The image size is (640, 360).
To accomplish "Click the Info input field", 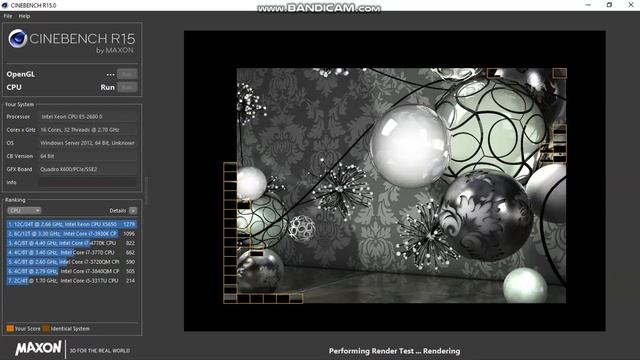I will click(x=87, y=182).
